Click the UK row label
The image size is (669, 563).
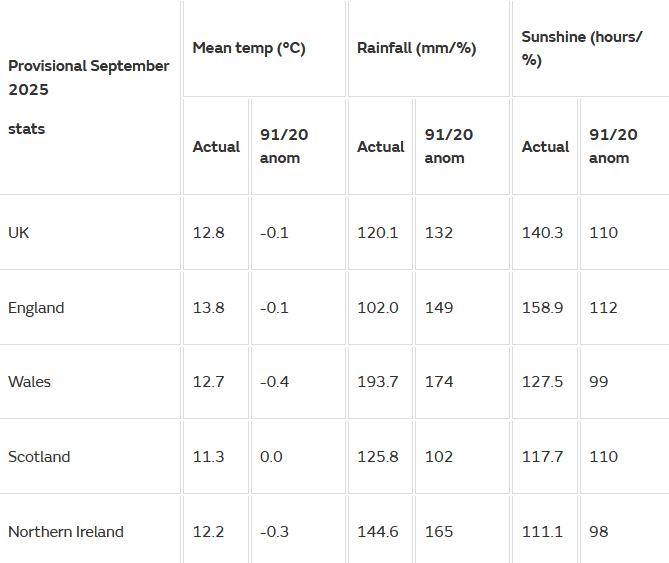19,232
